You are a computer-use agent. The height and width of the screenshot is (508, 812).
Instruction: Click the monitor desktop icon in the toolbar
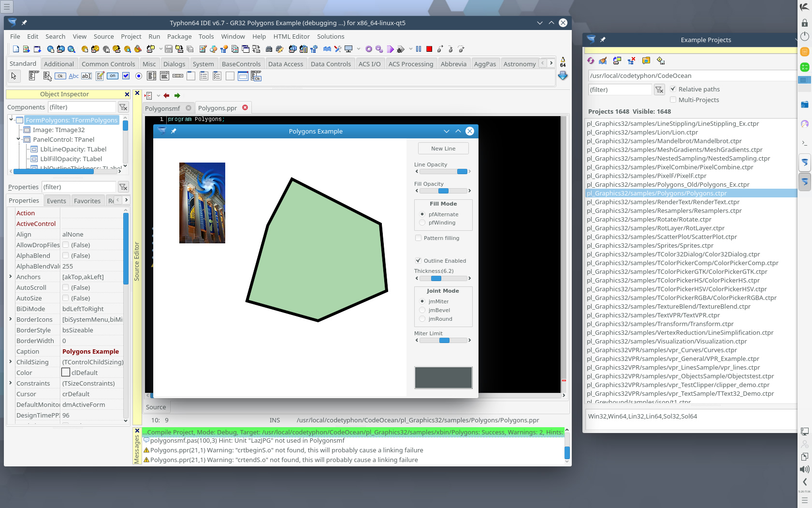348,49
